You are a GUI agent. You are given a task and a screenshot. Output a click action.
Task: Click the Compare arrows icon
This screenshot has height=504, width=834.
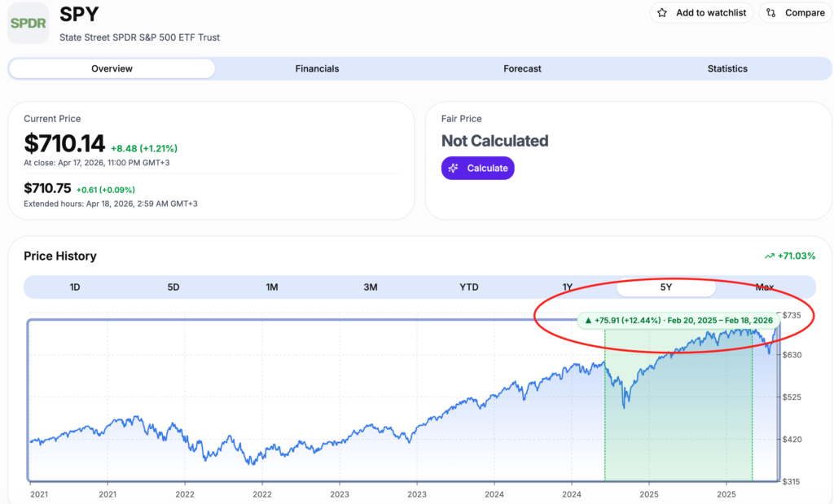click(x=771, y=13)
